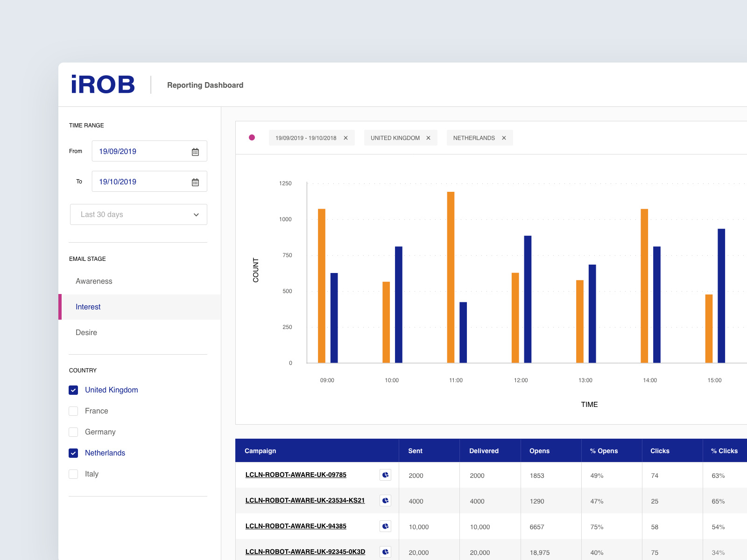Uncheck the United Kingdom country filter
Viewport: 747px width, 560px height.
click(x=73, y=390)
